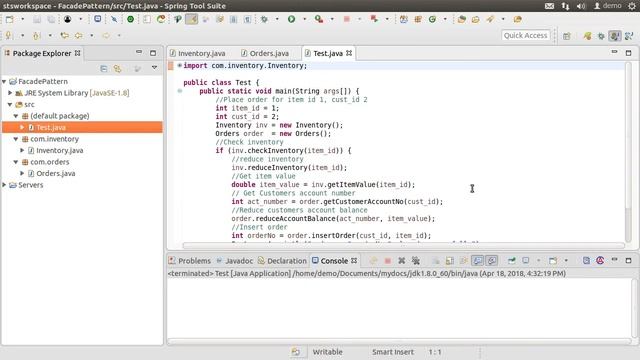Collapse the com.orders package

(16, 162)
